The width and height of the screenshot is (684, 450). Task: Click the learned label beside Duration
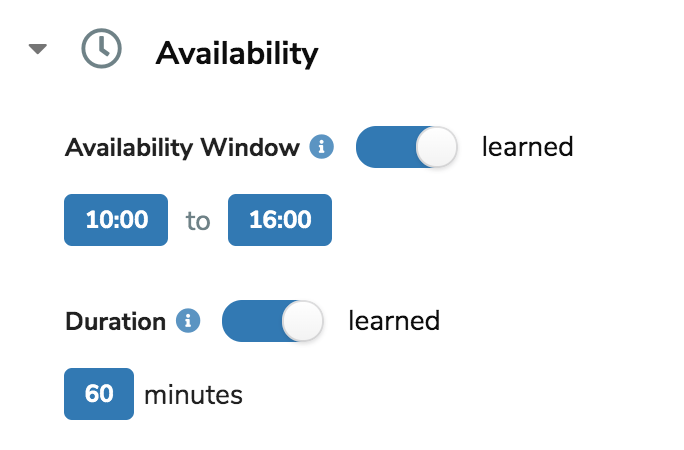click(394, 321)
